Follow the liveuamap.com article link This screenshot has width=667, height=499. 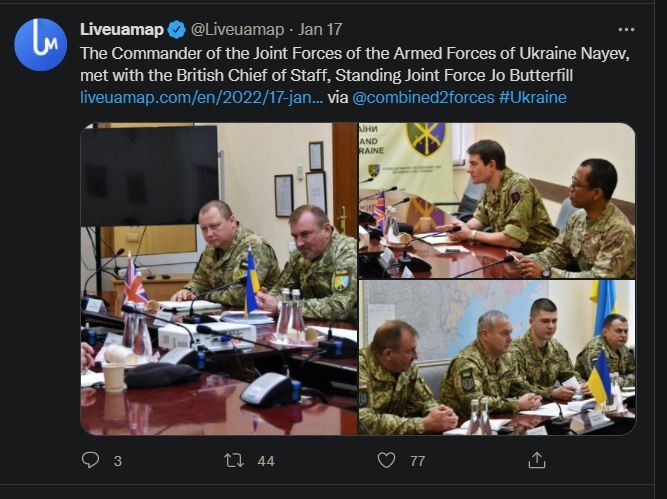pos(201,97)
